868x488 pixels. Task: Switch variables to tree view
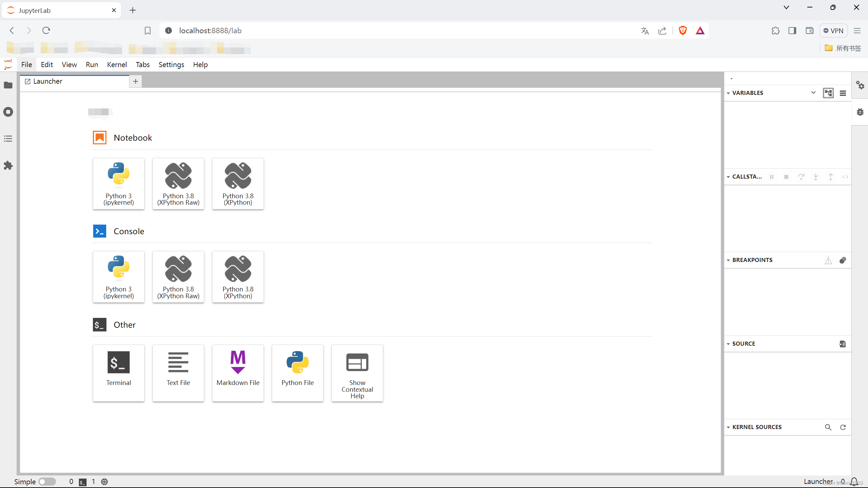pos(828,93)
